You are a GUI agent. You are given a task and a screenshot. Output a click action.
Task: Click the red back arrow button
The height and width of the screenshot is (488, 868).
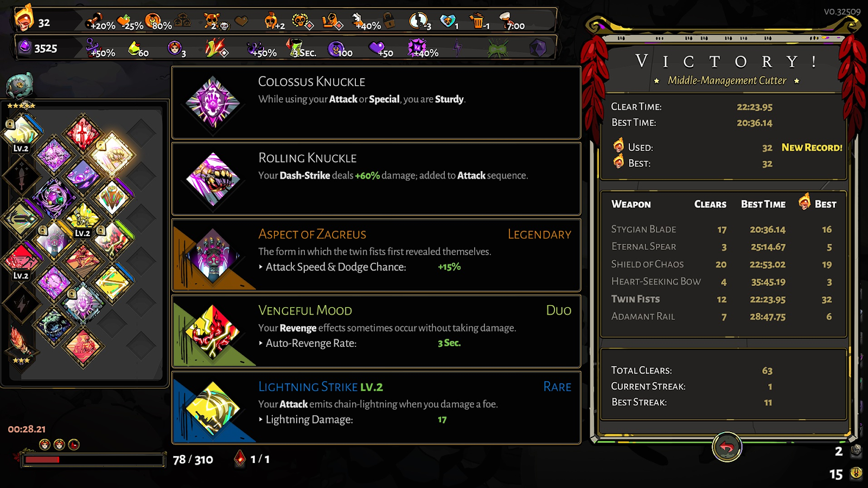[726, 447]
